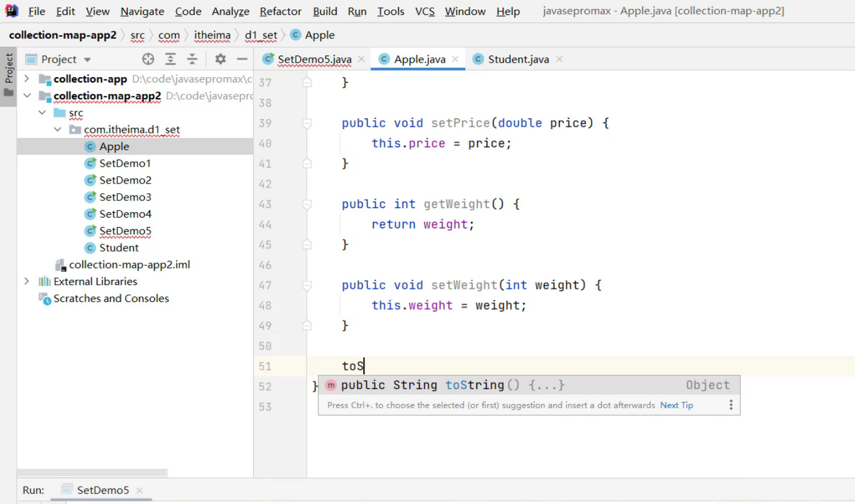Select Student class in project tree

pyautogui.click(x=118, y=248)
